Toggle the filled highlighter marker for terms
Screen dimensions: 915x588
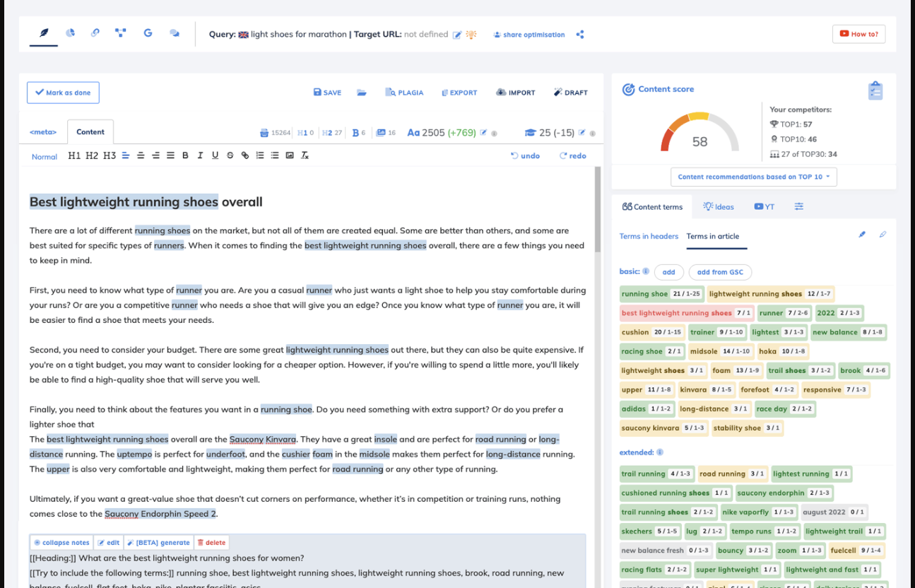tap(861, 235)
